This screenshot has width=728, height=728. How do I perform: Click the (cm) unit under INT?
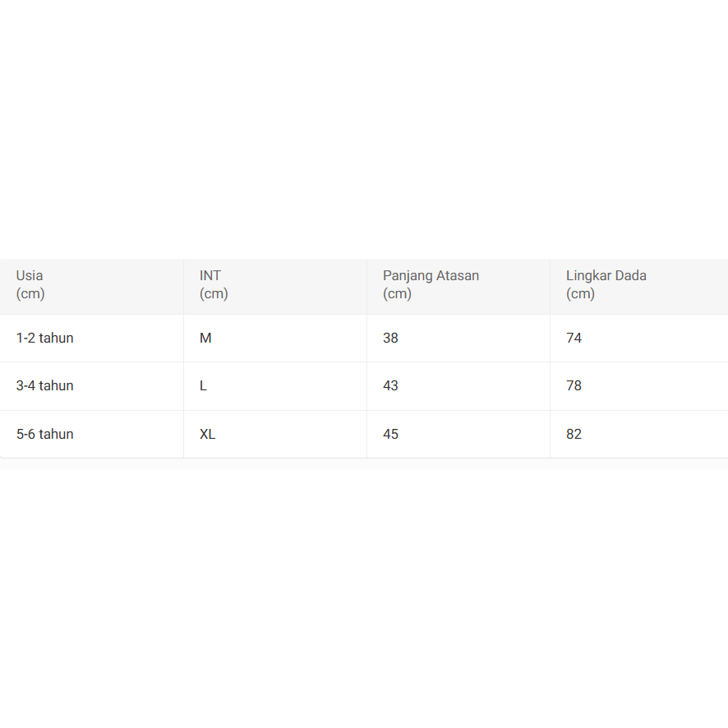coord(214,294)
